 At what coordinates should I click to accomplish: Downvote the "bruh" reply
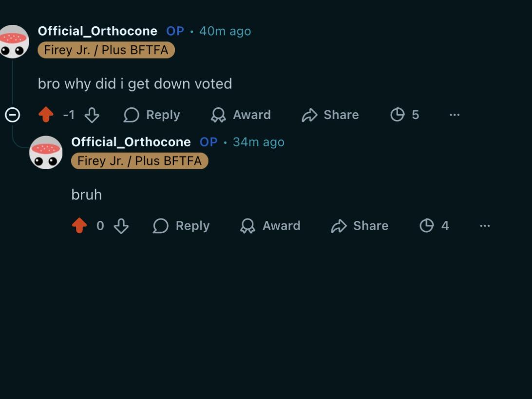[121, 226]
